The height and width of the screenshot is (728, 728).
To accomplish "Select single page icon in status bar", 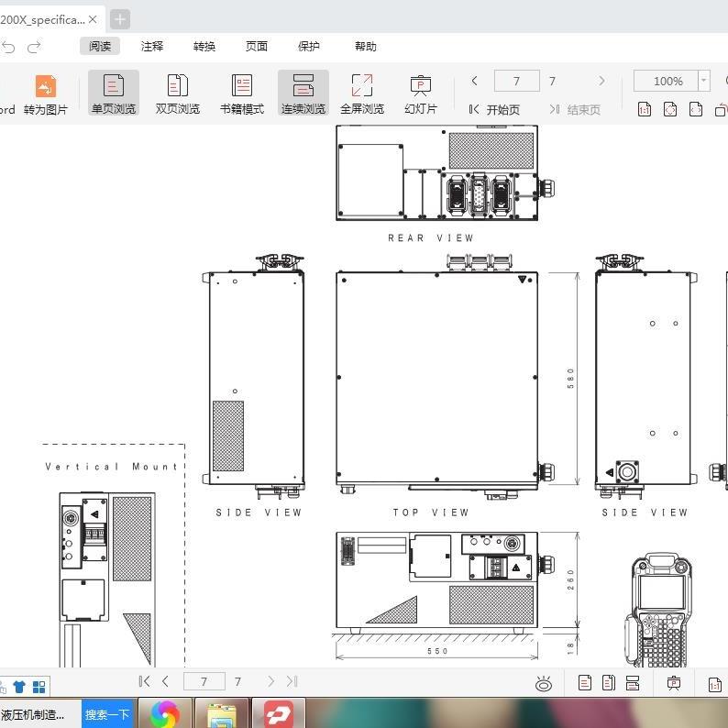I will [585, 682].
